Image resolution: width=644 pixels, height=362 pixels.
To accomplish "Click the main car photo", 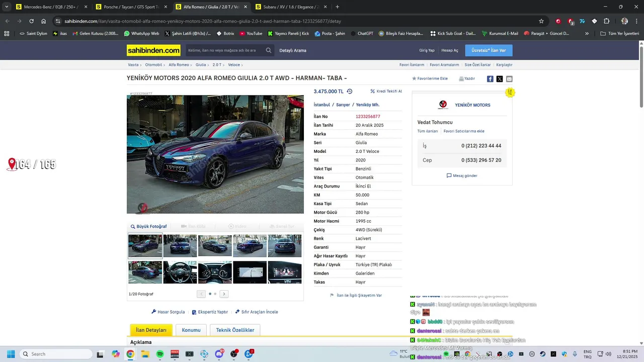I will (x=215, y=154).
